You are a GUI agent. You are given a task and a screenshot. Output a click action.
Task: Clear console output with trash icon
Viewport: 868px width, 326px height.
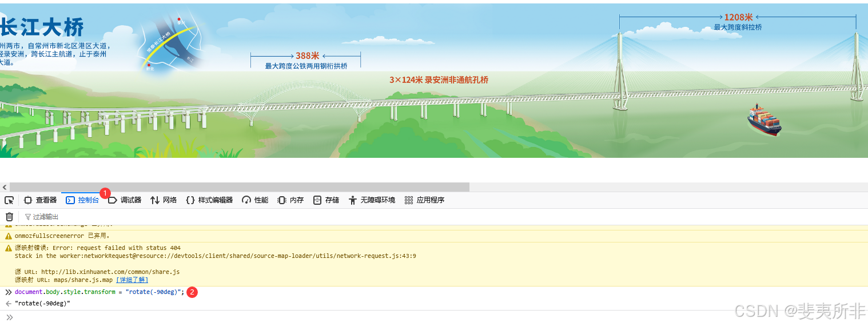tap(9, 217)
